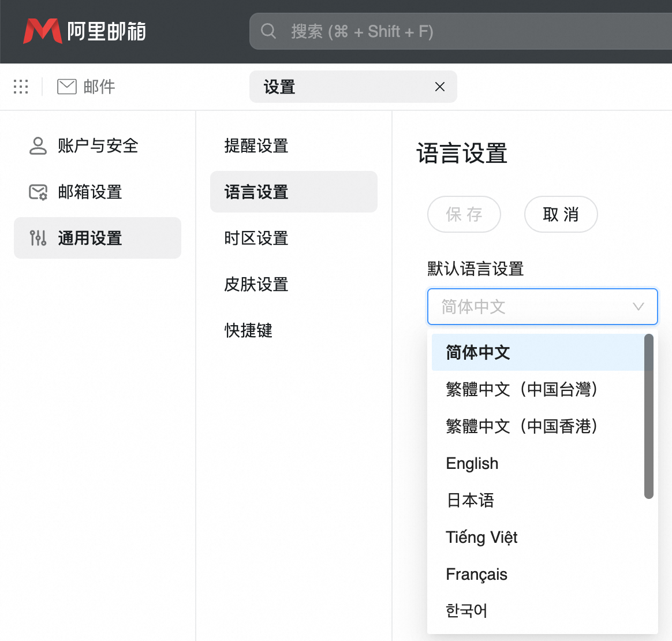The width and height of the screenshot is (672, 641).
Task: Collapse the default language dropdown arrow
Action: [x=639, y=307]
